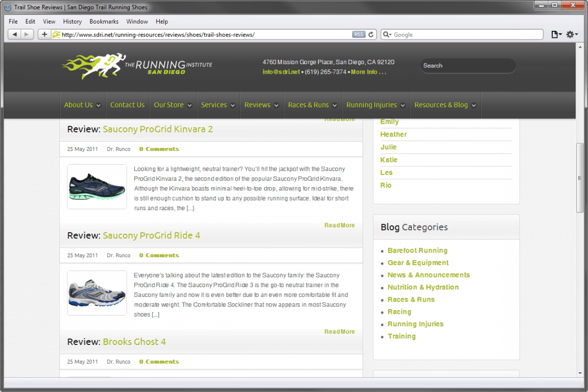Select Katie in the sidebar list
588x392 pixels.
[x=389, y=160]
